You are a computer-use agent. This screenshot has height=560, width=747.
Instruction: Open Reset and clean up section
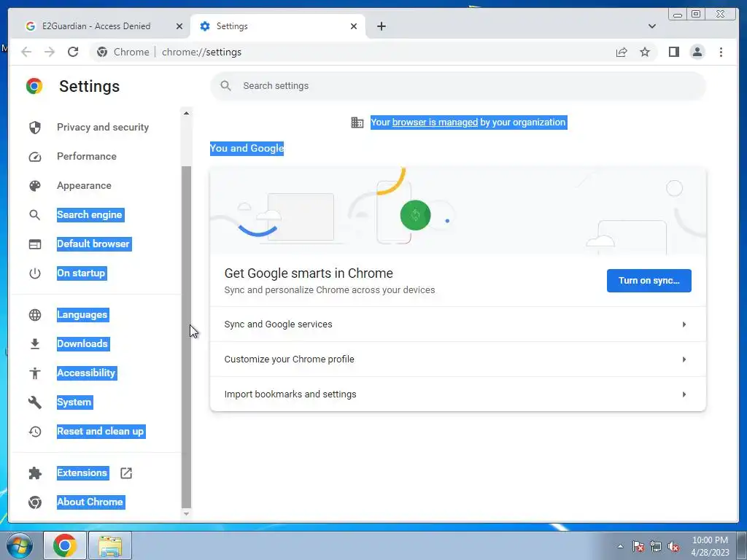(x=101, y=432)
